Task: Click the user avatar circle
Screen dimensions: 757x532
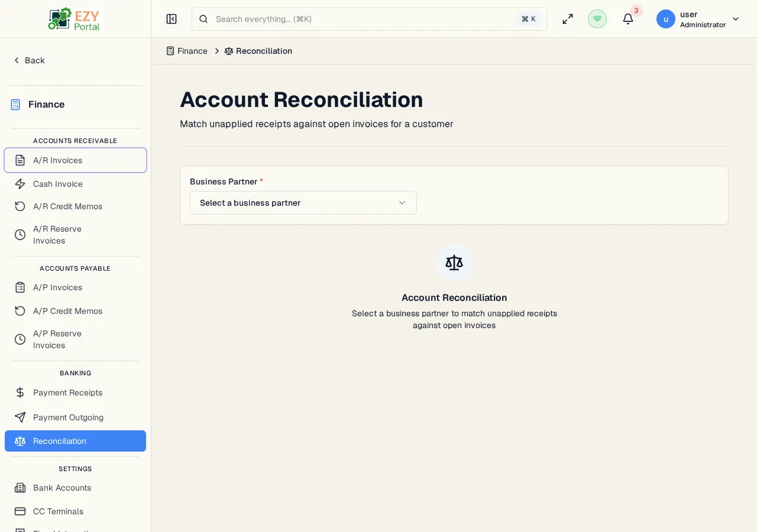Action: coord(666,19)
